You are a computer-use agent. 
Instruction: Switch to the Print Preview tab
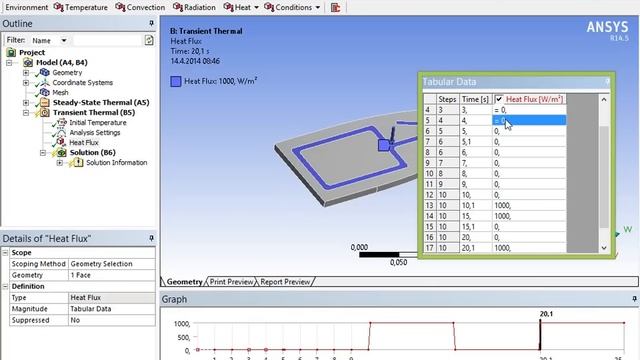pos(231,282)
